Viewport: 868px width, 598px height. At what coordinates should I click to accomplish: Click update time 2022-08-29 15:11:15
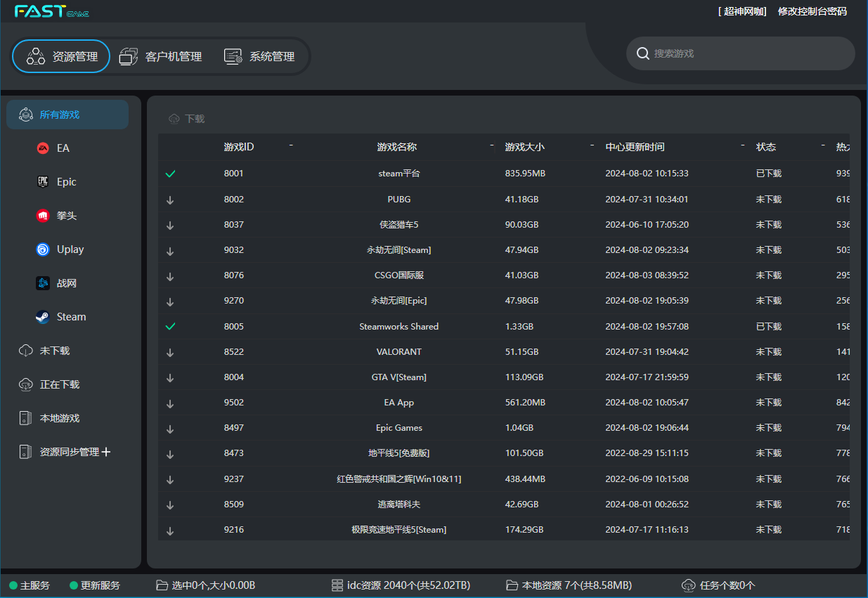click(647, 453)
